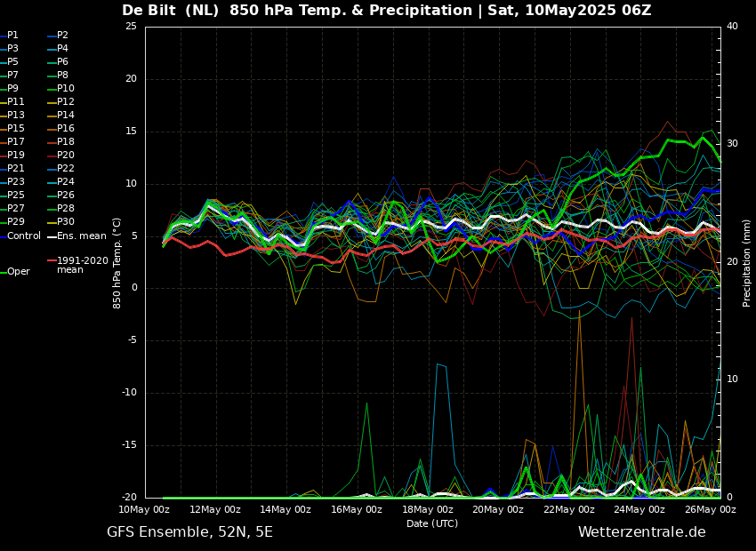Viewport: 756px width, 551px height.
Task: Select the P22 legend entry
Action: 66,169
